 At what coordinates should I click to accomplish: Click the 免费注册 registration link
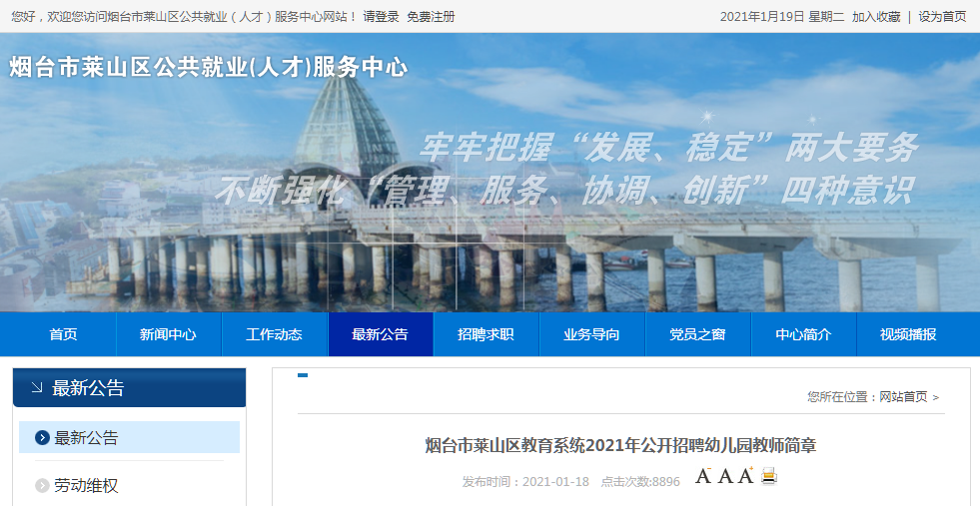tap(431, 17)
